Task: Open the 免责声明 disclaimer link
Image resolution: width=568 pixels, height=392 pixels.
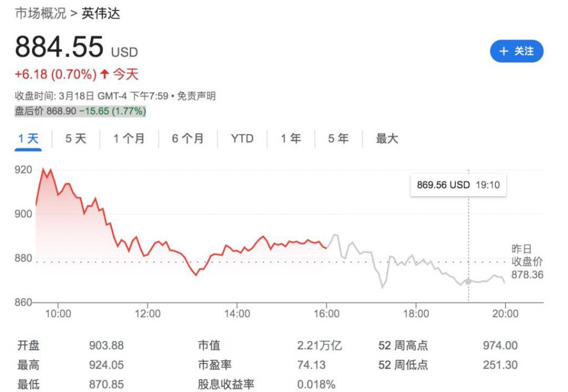Action: (196, 96)
